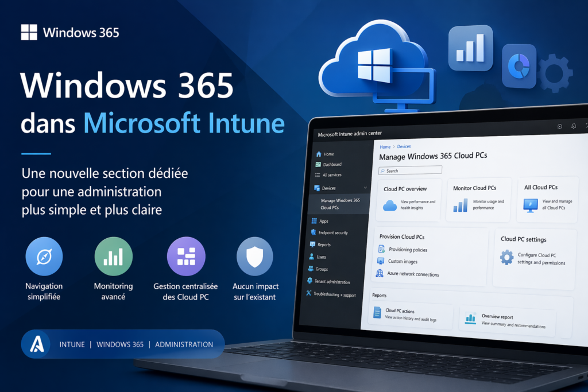This screenshot has height=392, width=588.
Task: Click the notification bell icon in header
Action: click(x=574, y=126)
